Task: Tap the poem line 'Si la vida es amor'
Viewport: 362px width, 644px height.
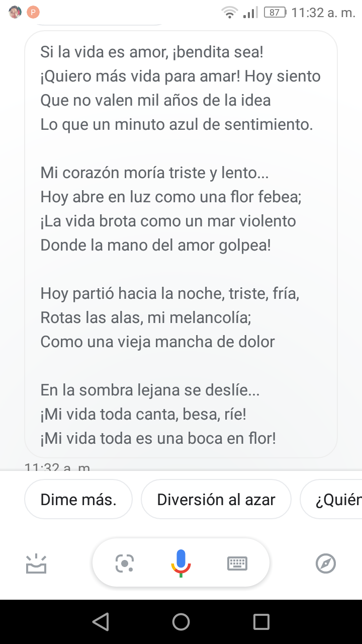Action: (x=152, y=52)
